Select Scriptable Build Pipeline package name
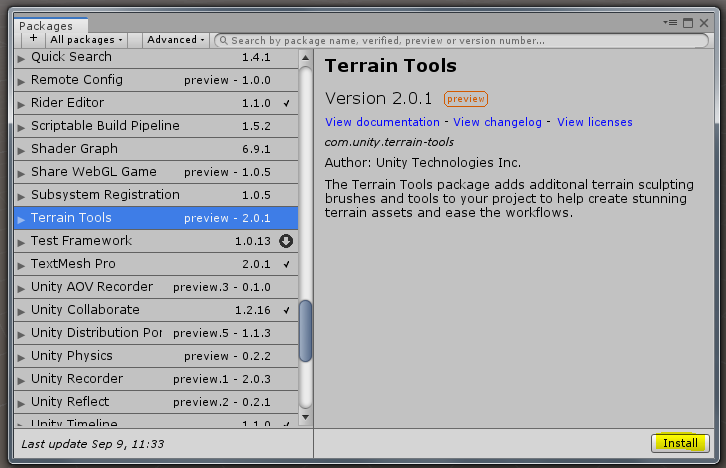726x468 pixels. tap(105, 125)
